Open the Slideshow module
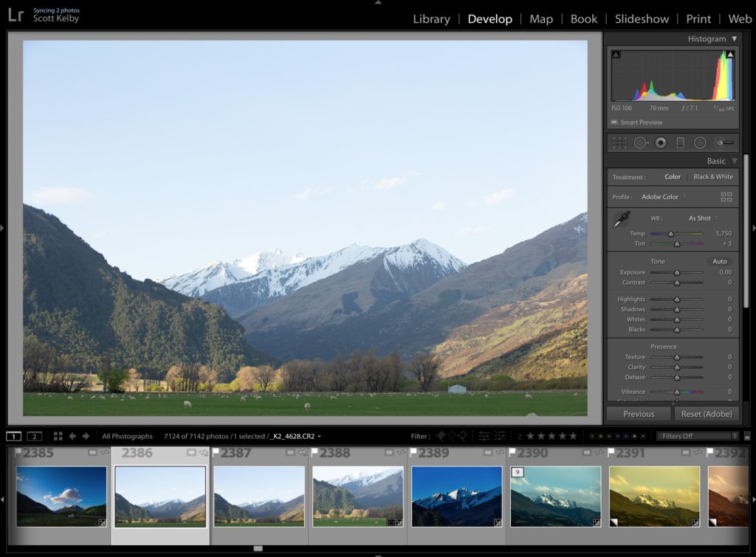The height and width of the screenshot is (557, 756). tap(642, 19)
